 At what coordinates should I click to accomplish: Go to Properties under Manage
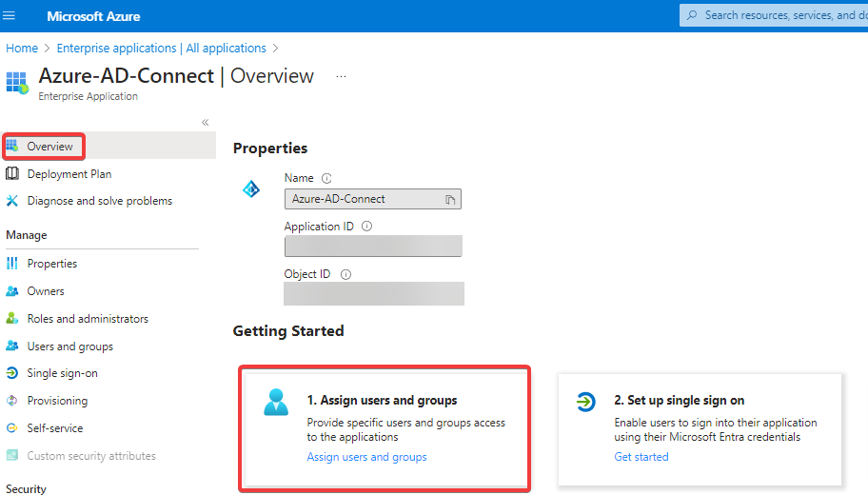[51, 264]
